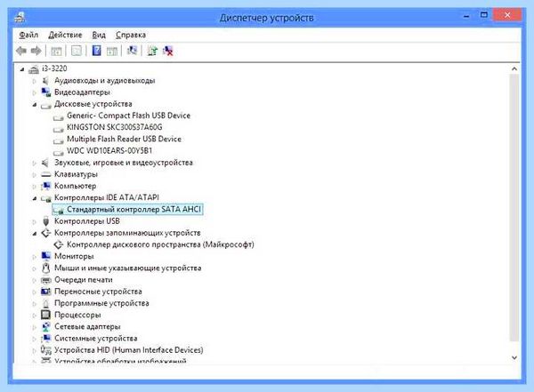The image size is (534, 392).
Task: Expand Контроллеры USB node arrow
Action: click(34, 221)
